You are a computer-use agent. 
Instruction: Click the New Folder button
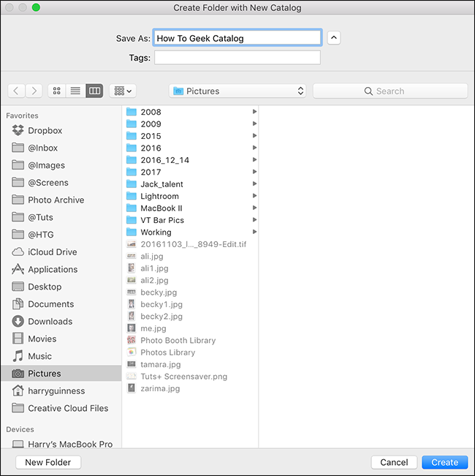(48, 462)
